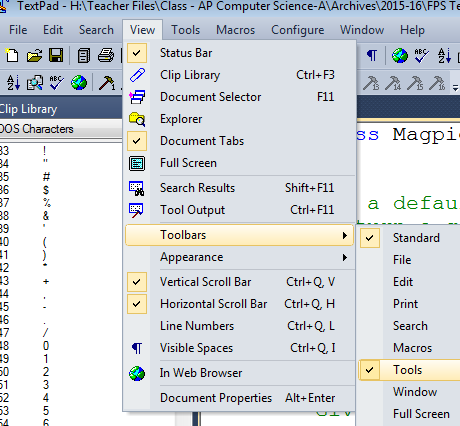Select the '$' character clip entry
The image size is (460, 426).
point(46,190)
